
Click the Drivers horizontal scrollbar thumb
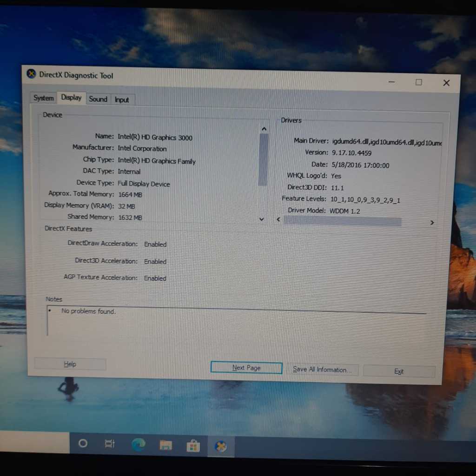click(342, 222)
